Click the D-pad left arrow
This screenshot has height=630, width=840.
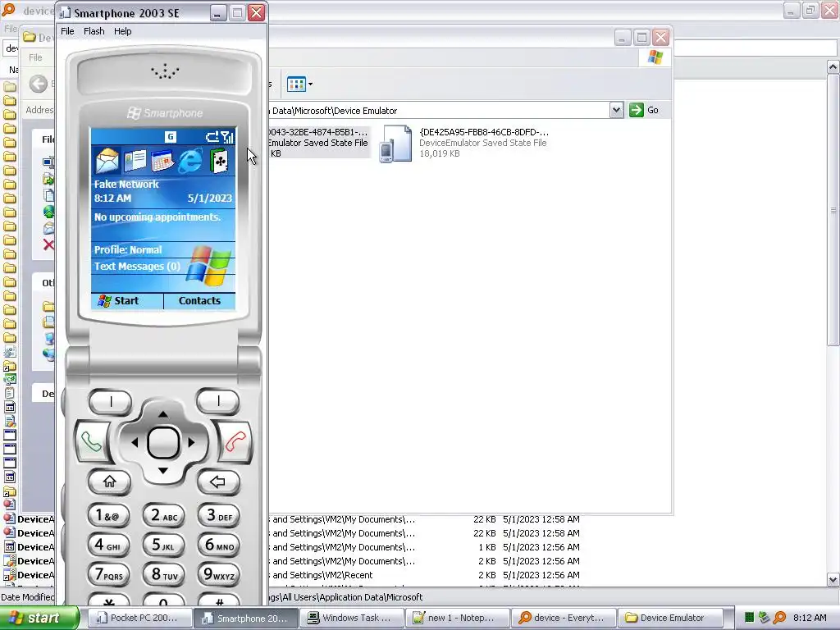click(135, 442)
